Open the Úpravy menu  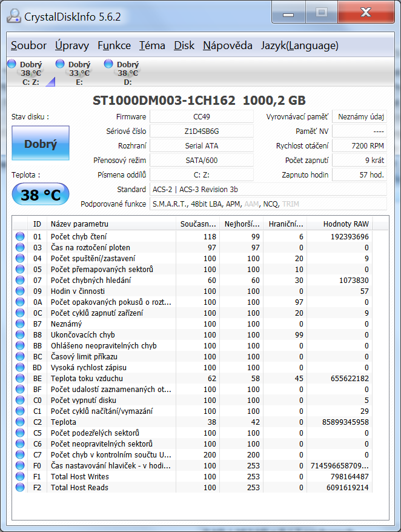point(72,45)
